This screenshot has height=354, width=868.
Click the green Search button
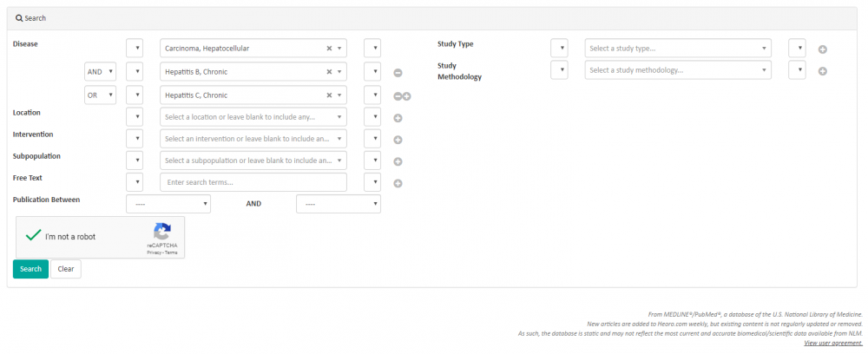30,269
